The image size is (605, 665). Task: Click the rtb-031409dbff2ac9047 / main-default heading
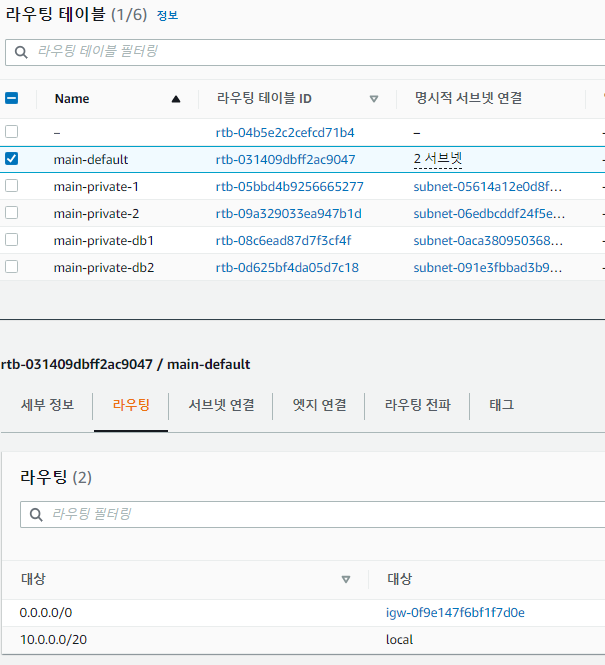pyautogui.click(x=125, y=364)
